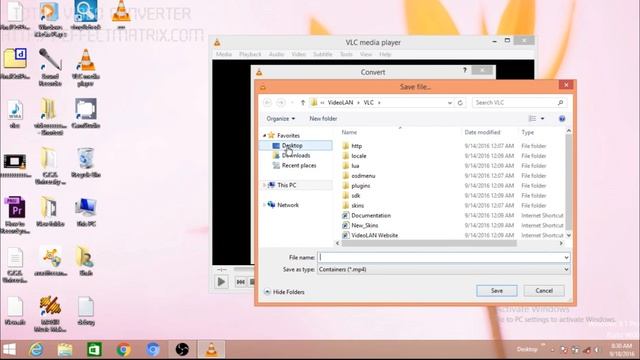Open the green Store icon on taskbar
Viewport: 640px width, 360px height.
[94, 349]
